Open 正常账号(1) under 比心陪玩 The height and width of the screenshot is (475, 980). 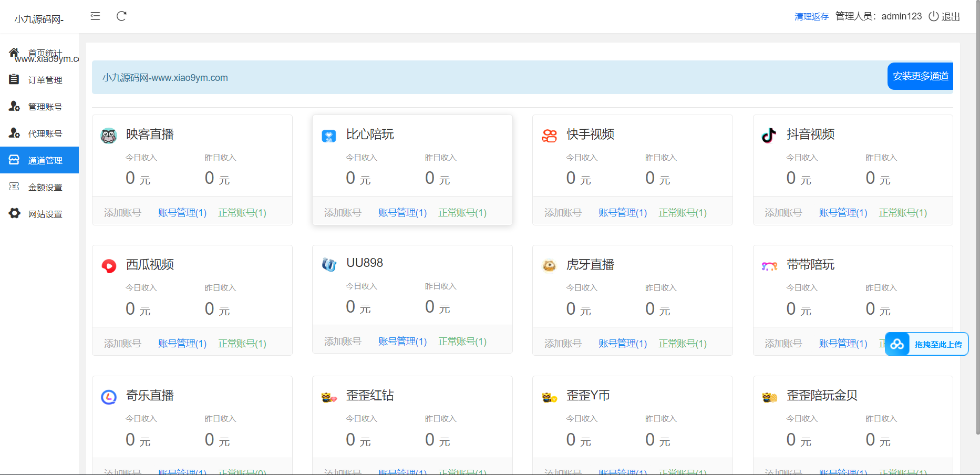click(462, 213)
